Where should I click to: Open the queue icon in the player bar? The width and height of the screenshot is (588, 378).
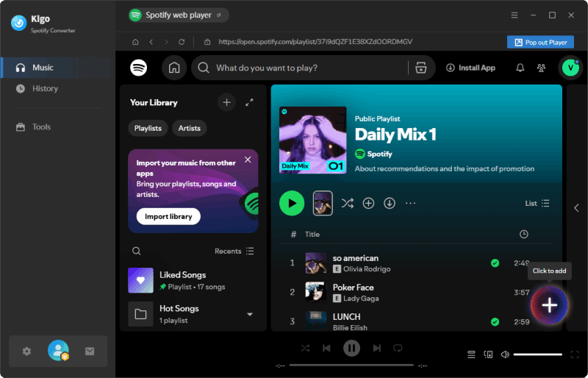[471, 354]
